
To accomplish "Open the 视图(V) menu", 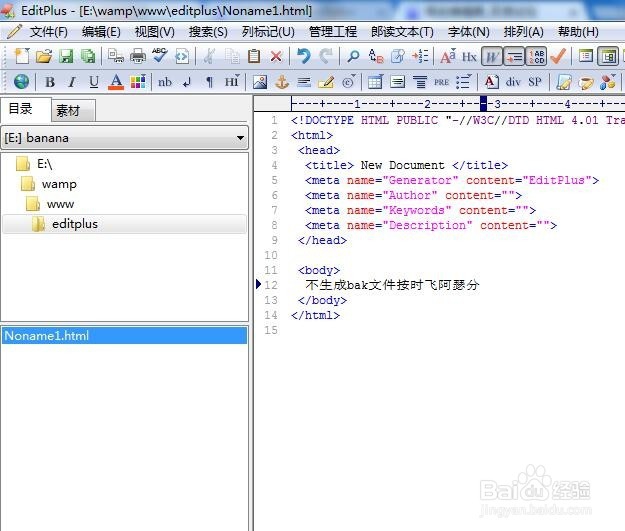I will point(155,31).
